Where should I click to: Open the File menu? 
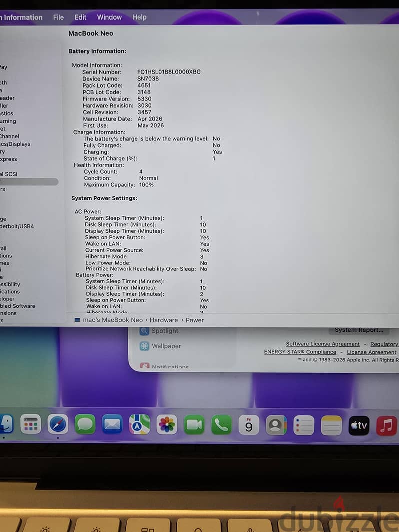(x=58, y=17)
